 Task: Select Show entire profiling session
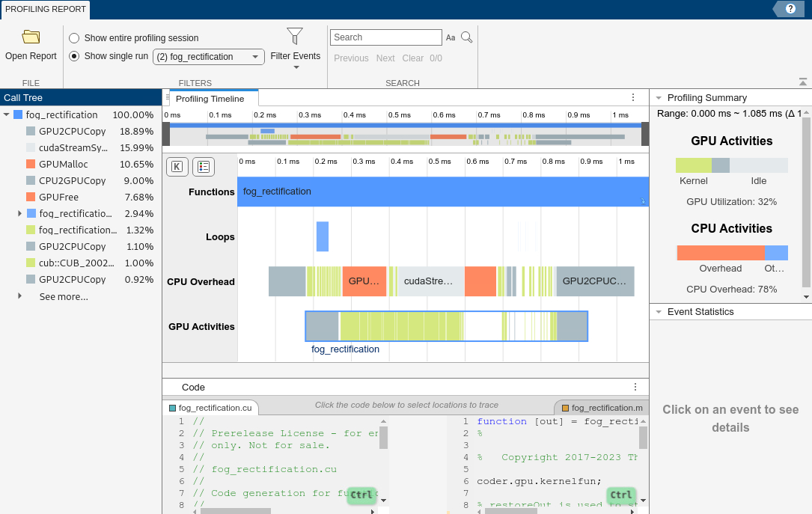[x=74, y=37]
